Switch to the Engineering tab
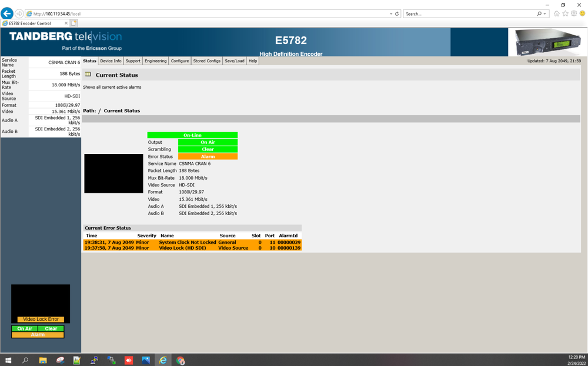The height and width of the screenshot is (366, 588). coord(155,61)
